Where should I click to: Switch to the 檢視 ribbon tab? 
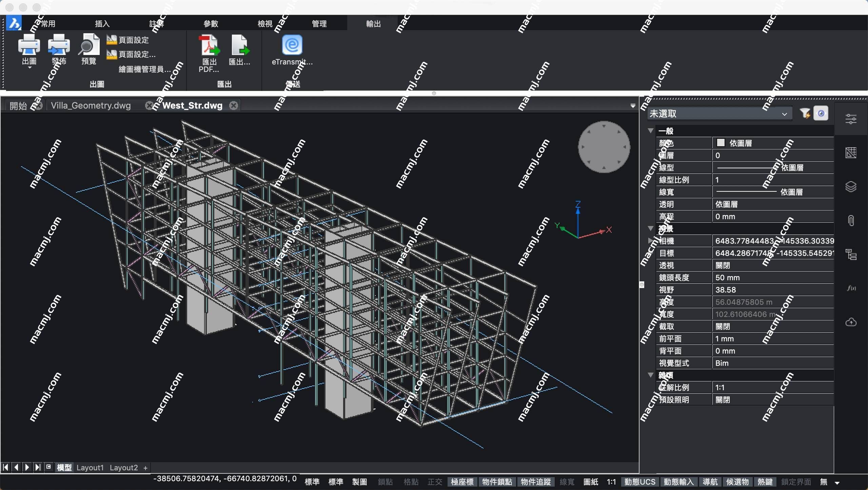[x=265, y=24]
